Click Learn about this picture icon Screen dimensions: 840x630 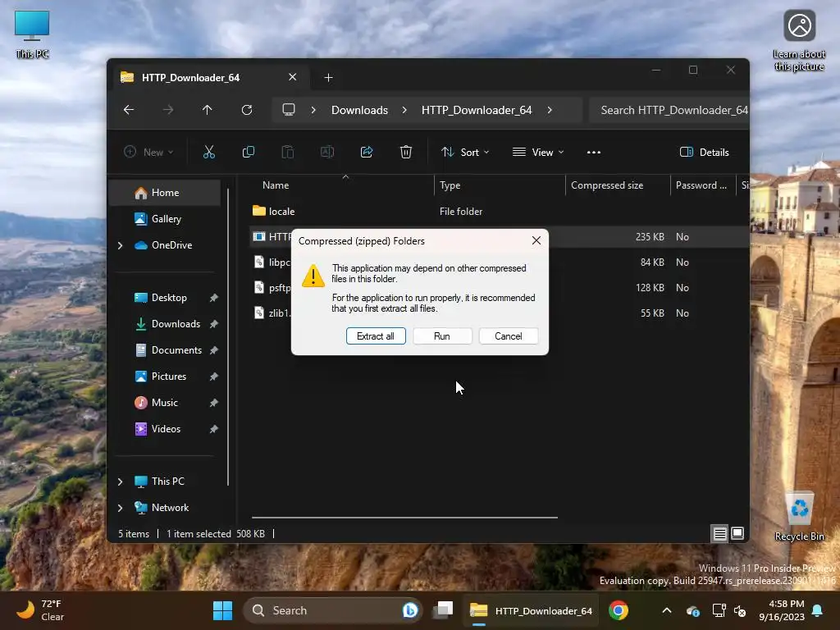click(x=799, y=41)
